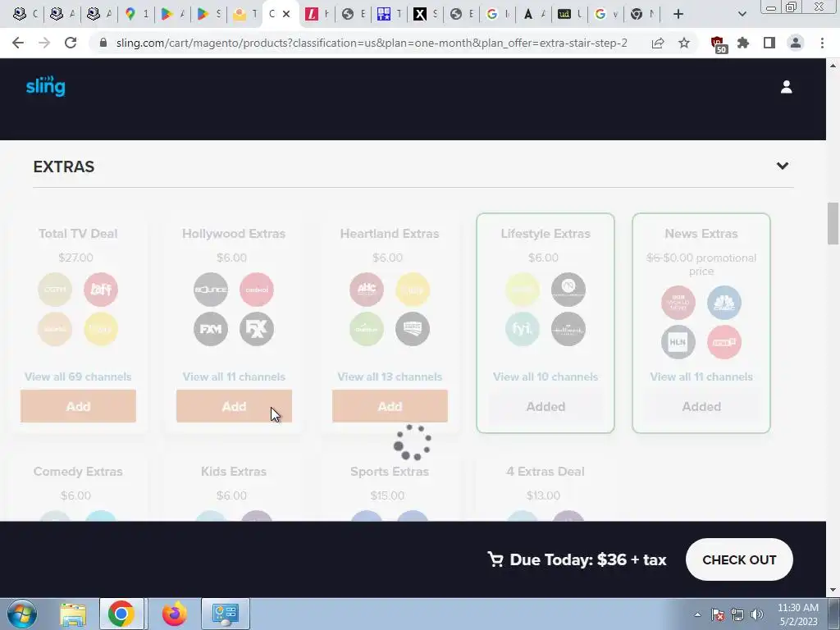Screen dimensions: 840x630
Task: Click the fyi channel icon
Action: click(x=523, y=329)
